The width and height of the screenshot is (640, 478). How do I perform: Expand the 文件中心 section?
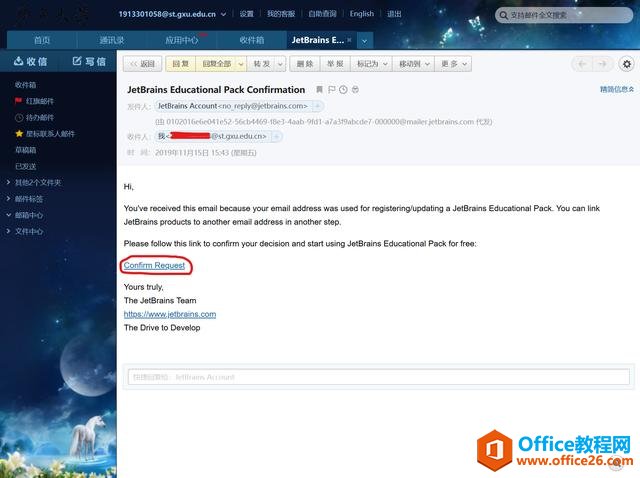point(25,231)
